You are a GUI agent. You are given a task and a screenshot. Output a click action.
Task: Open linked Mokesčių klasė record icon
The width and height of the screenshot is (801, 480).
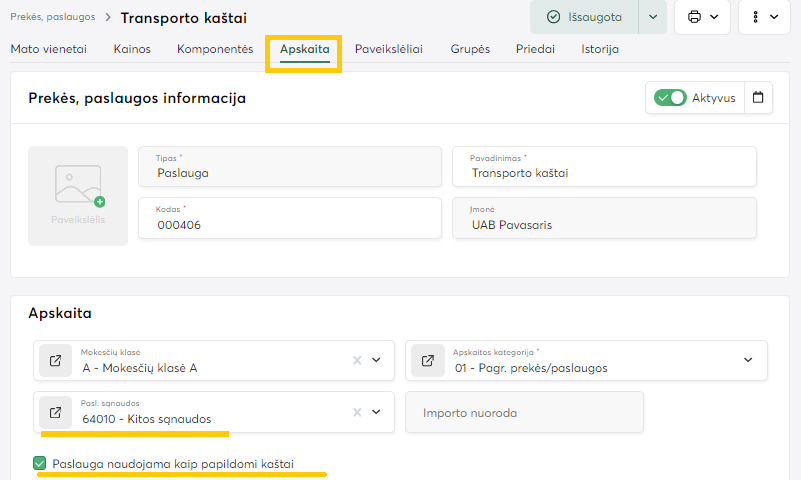click(55, 361)
